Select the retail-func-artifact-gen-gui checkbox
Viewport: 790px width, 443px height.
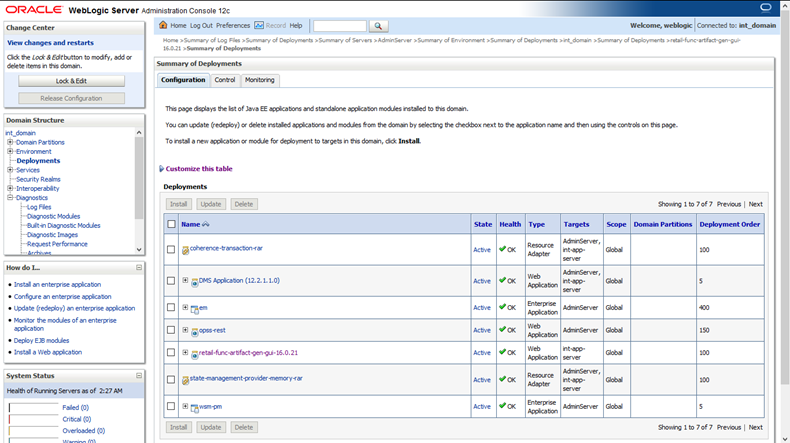pyautogui.click(x=171, y=353)
